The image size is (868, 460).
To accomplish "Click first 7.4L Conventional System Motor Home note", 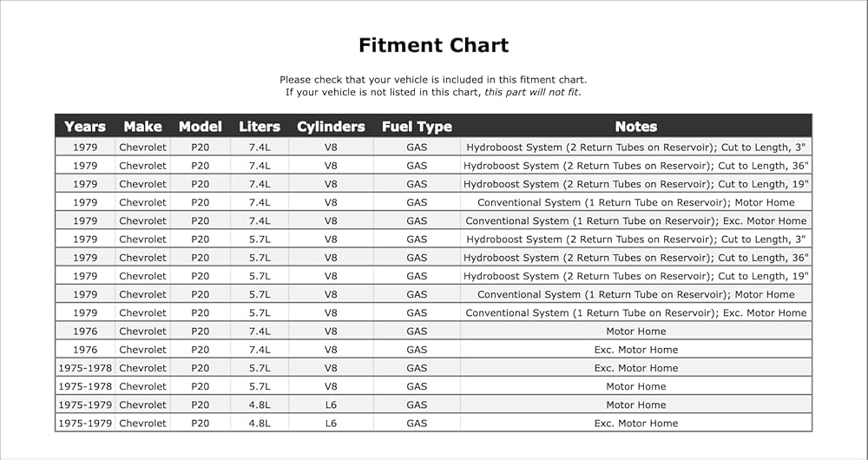I will 636,202.
